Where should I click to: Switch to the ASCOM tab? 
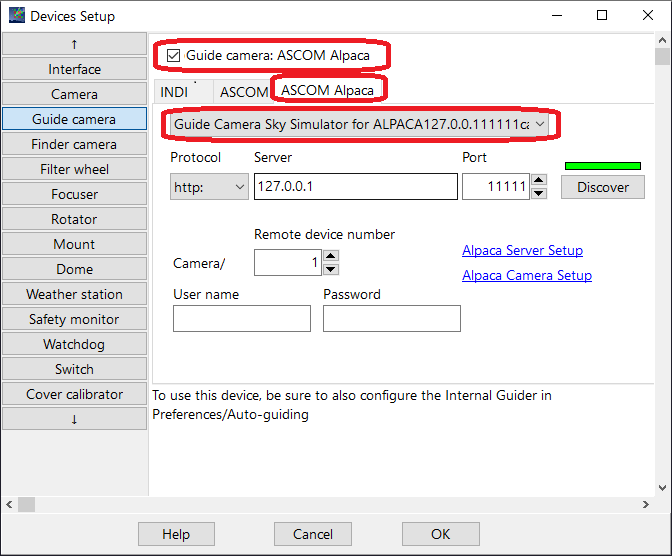pyautogui.click(x=243, y=92)
